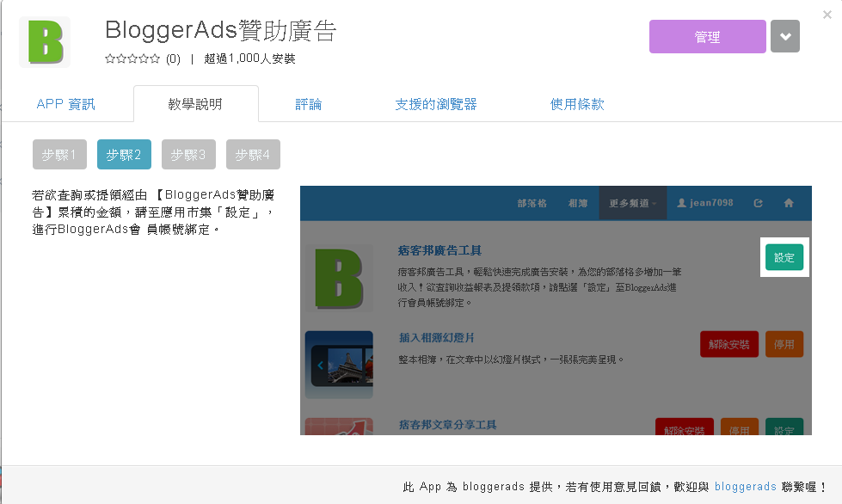Viewport: 842px width, 504px height.
Task: Click 相簿 in the tutorial screenshot navbar
Action: point(578,203)
